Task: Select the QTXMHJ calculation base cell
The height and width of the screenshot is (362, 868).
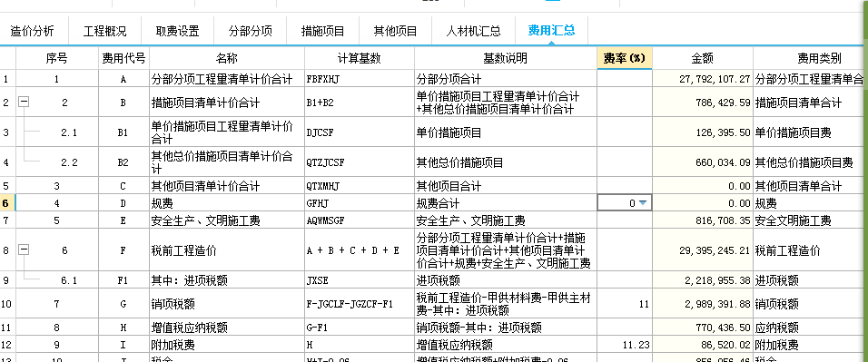Action: pos(360,186)
